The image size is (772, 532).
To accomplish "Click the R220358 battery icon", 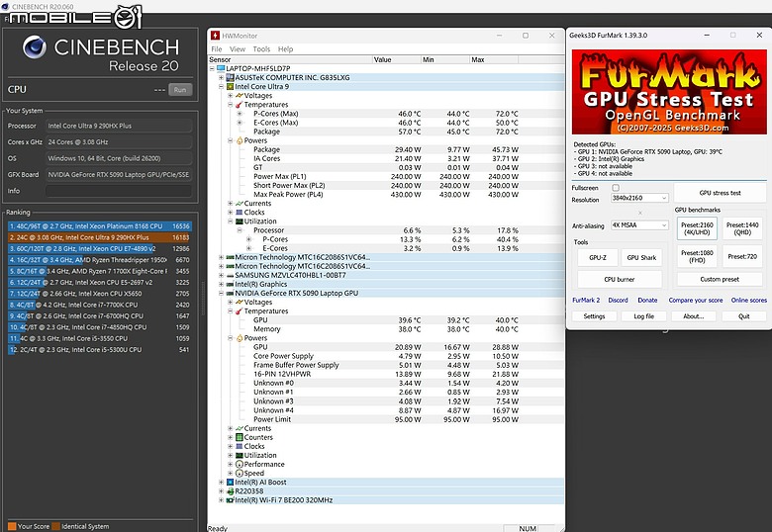I will click(x=230, y=491).
